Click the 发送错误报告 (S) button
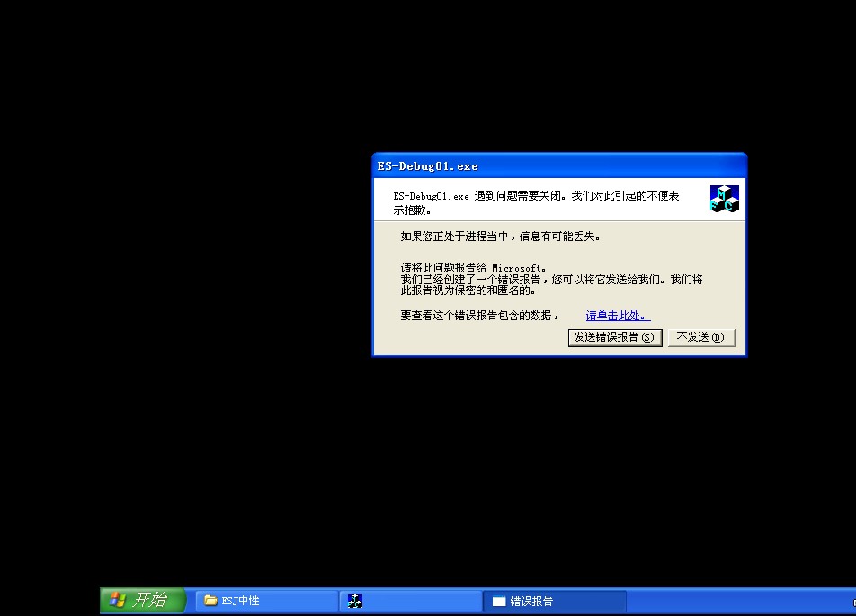 tap(615, 337)
